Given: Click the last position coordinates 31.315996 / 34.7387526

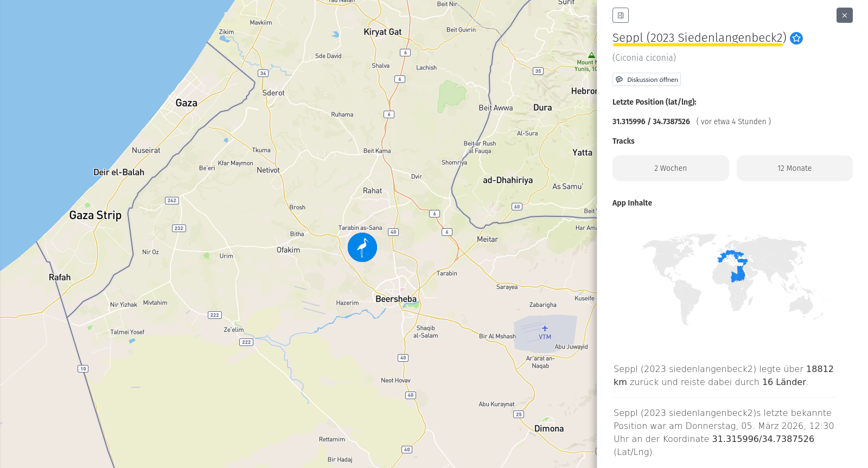Looking at the screenshot, I should click(651, 121).
